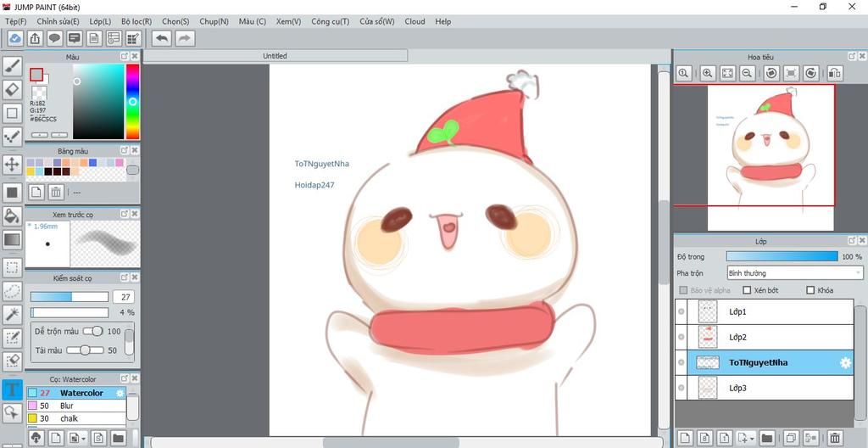The width and height of the screenshot is (868, 448).
Task: Select the Fill rectangle tool
Action: (x=12, y=193)
